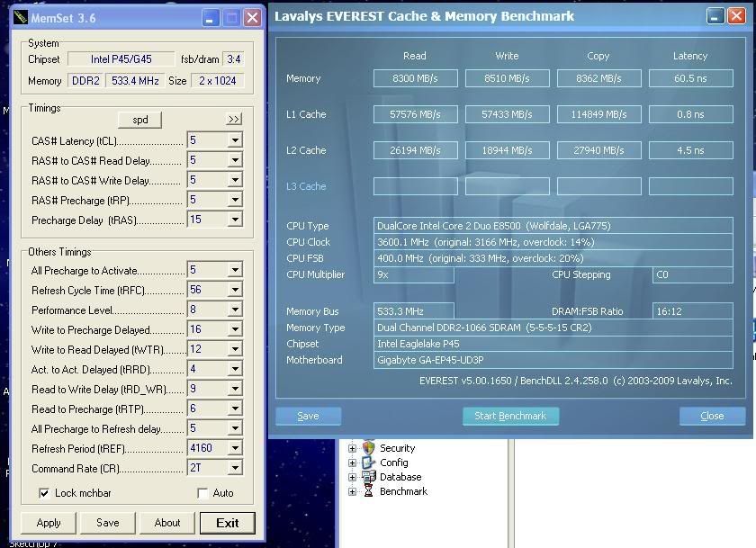756x548 pixels.
Task: Click the Benchmark hourglass icon in tree
Action: tap(368, 491)
